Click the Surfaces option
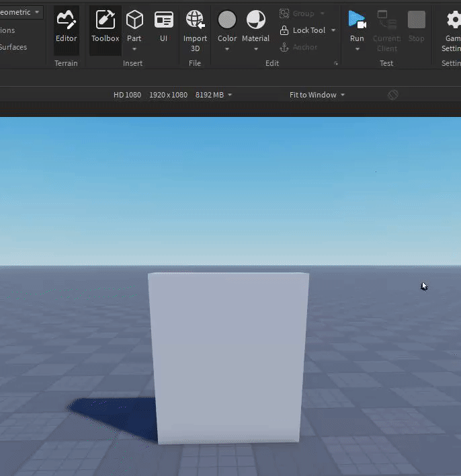461x476 pixels. 13,47
